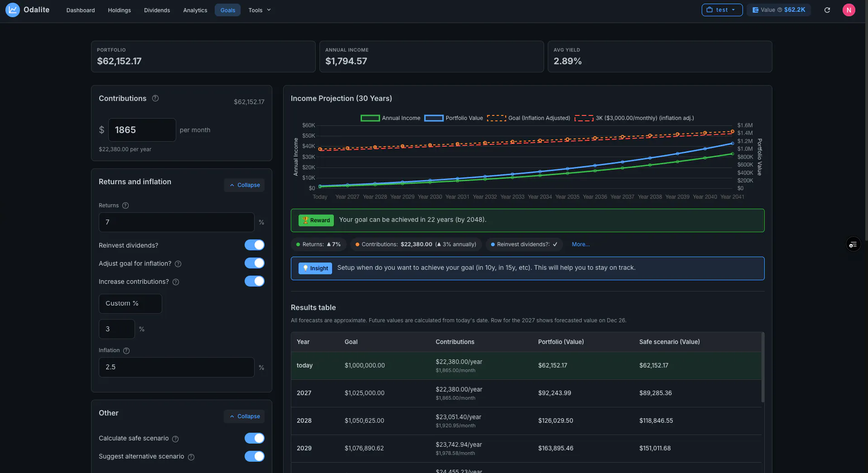
Task: Click the 2027 row year cell
Action: coord(304,393)
